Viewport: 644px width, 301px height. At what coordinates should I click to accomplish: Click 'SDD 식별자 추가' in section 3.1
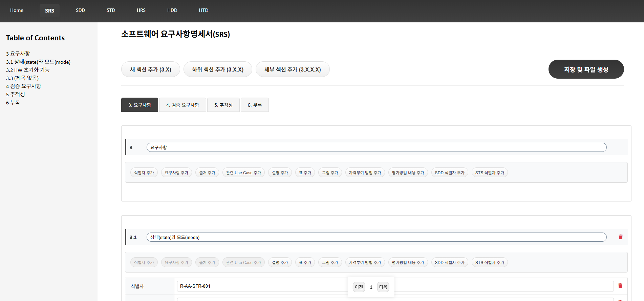pyautogui.click(x=450, y=262)
